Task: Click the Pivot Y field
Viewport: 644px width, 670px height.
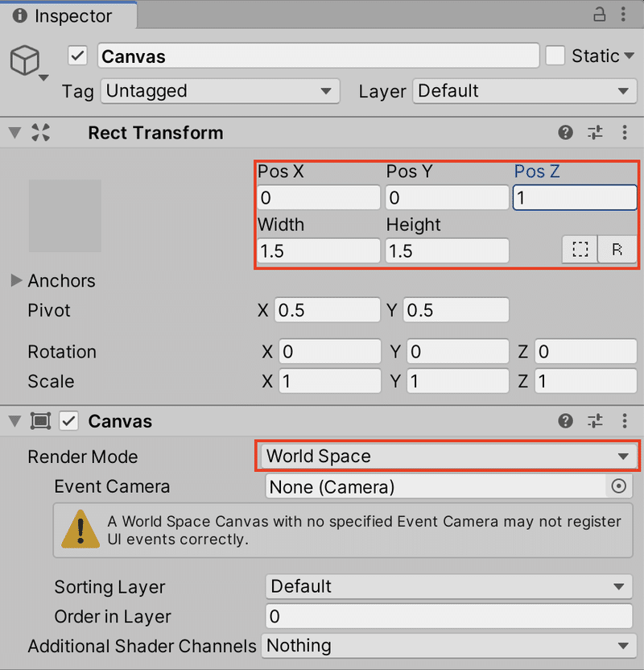Action: click(x=456, y=310)
